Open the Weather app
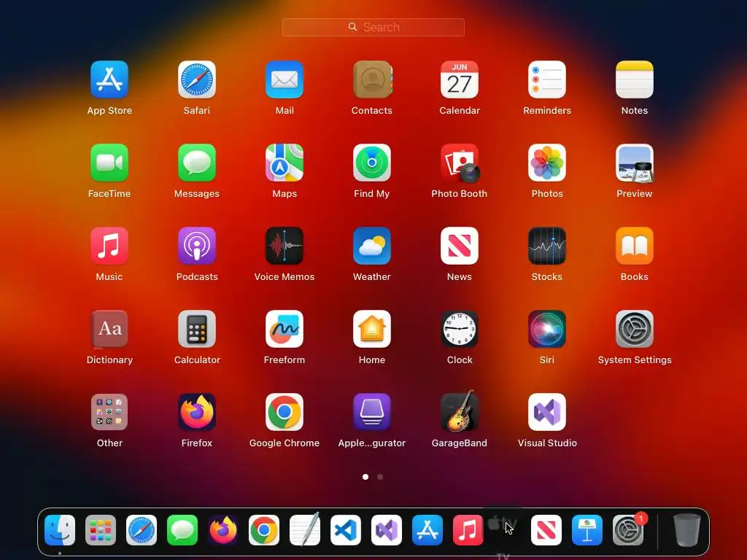The image size is (747, 560). (x=372, y=246)
